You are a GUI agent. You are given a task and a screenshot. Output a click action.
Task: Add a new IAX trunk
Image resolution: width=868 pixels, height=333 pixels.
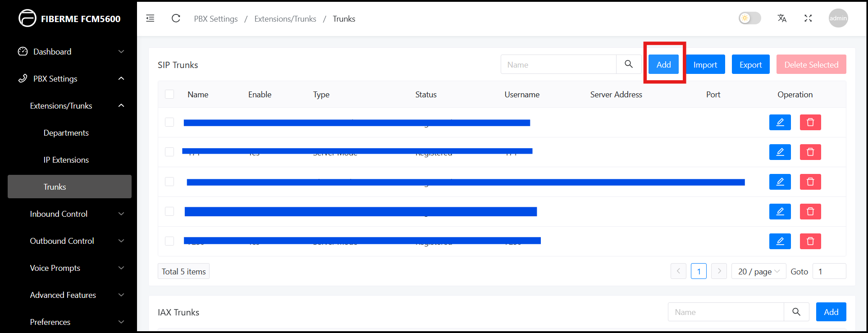[831, 312]
